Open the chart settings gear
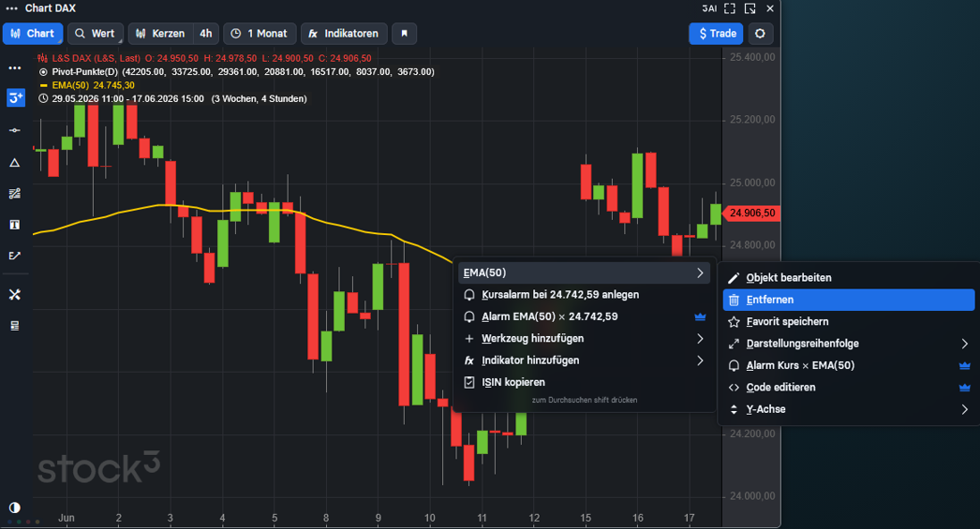Screen dimensions: 980x529 [760, 34]
